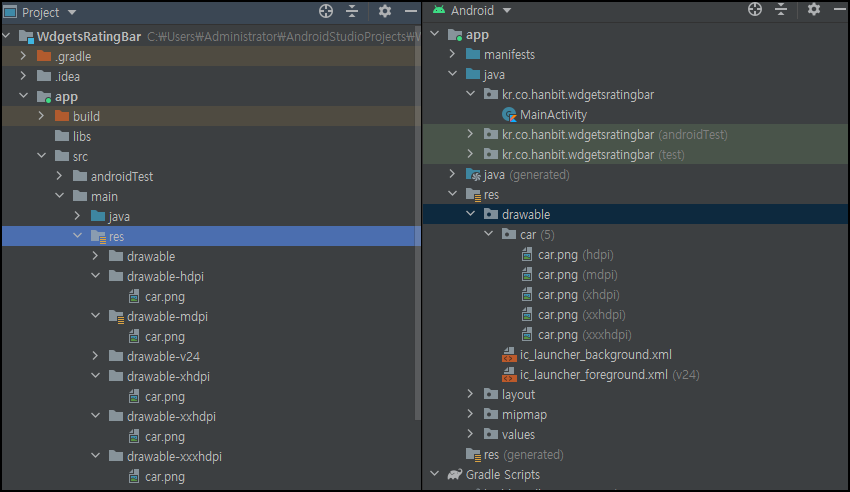Collapse the drawable-xxhdpi folder
850x492 pixels.
coord(95,416)
